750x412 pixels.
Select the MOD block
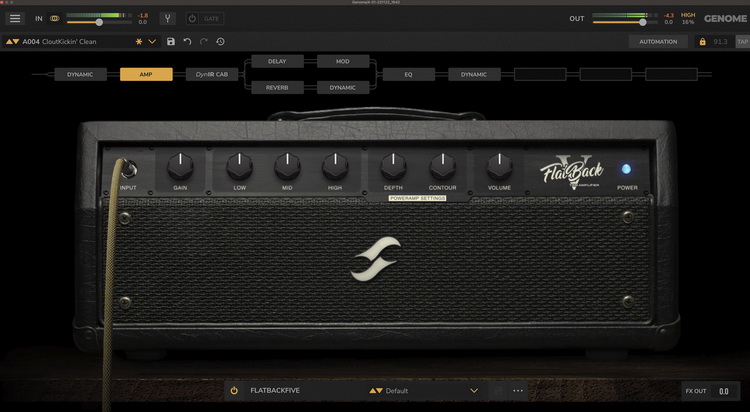343,61
